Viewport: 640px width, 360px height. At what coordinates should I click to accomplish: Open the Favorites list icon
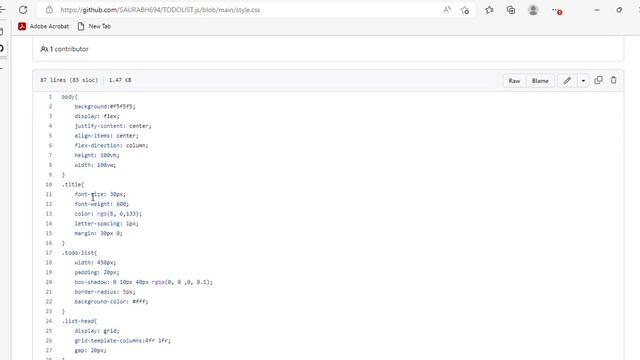tap(489, 10)
